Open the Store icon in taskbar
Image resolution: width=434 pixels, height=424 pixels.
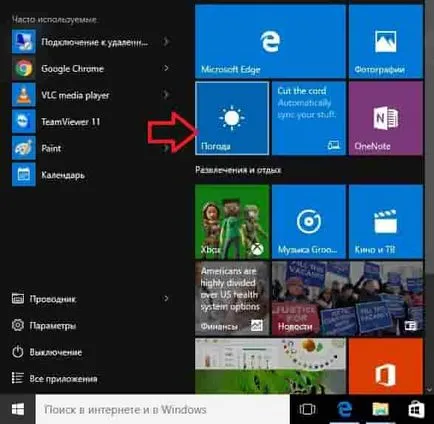416,409
